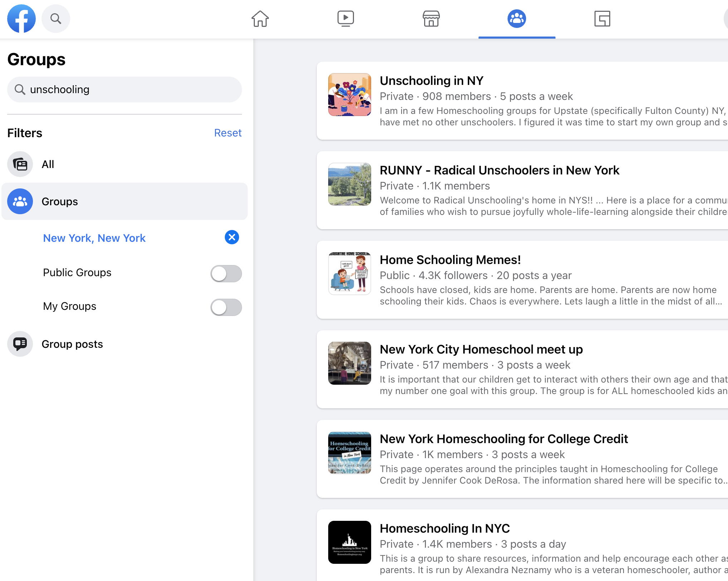This screenshot has height=581, width=728.
Task: Click description starting 'It is important that our children'
Action: coord(554,385)
